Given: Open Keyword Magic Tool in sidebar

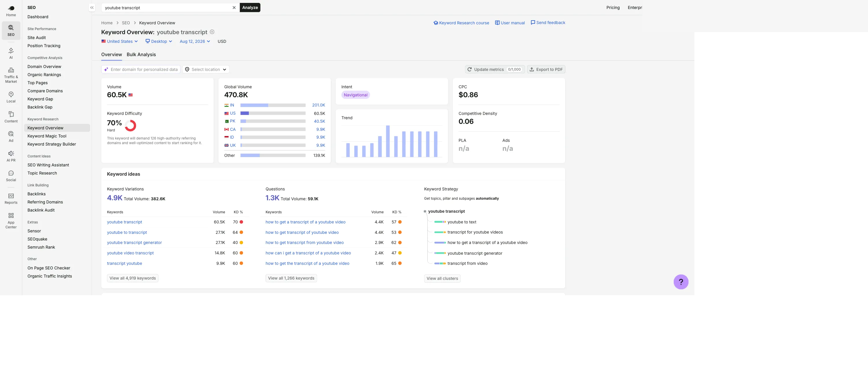Looking at the screenshot, I should (47, 136).
